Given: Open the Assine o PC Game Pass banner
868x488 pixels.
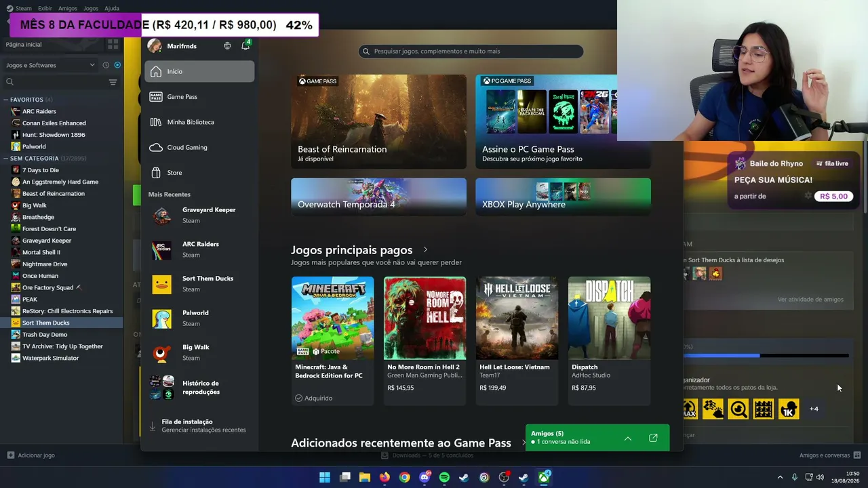Looking at the screenshot, I should coord(563,121).
